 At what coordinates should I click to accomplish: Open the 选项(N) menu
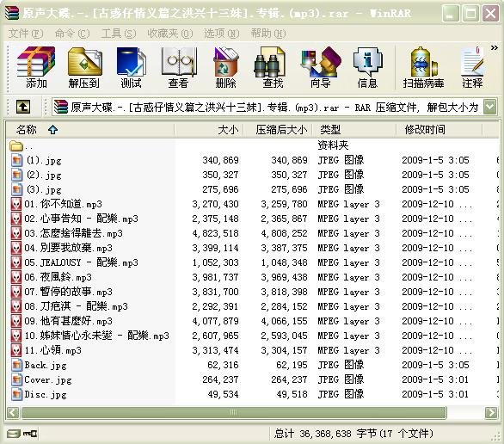point(221,33)
